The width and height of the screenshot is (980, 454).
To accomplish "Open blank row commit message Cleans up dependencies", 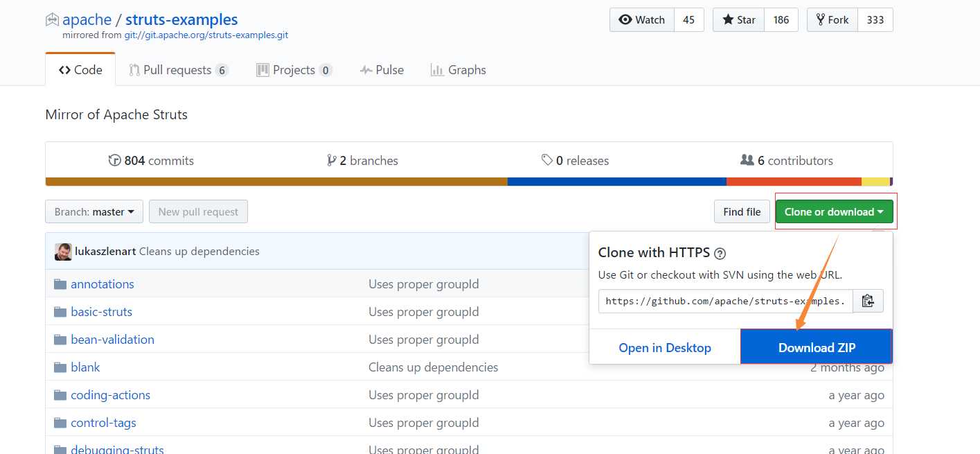I will pyautogui.click(x=433, y=367).
